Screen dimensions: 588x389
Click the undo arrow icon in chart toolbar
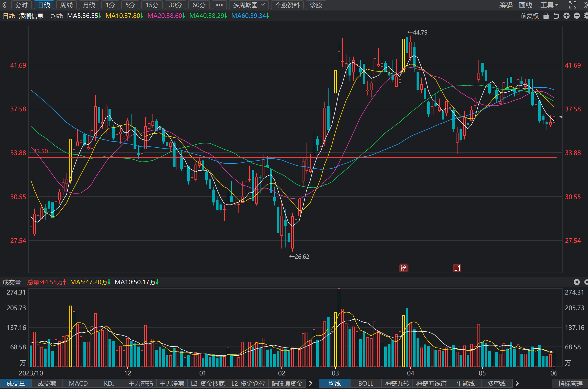click(556, 16)
